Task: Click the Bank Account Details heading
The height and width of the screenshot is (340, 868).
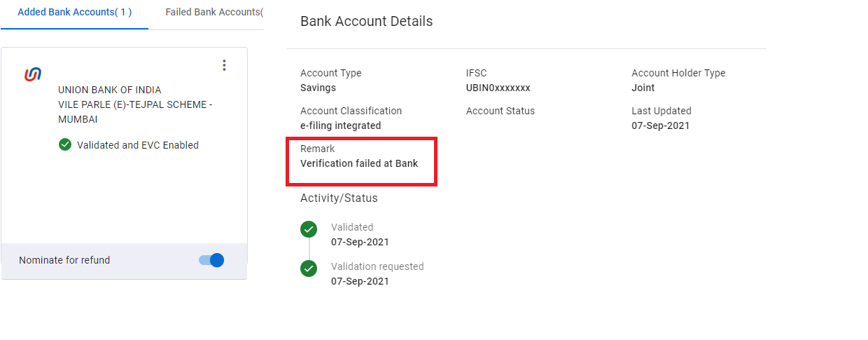Action: pos(366,22)
